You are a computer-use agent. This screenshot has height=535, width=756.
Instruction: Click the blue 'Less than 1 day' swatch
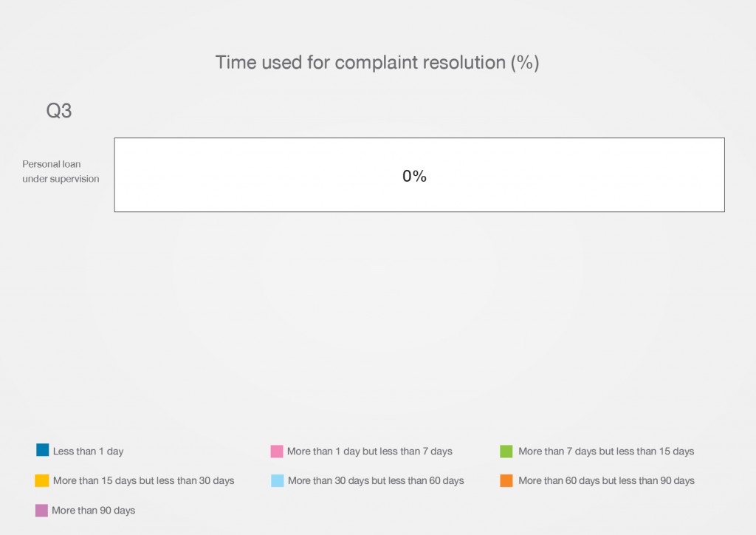pos(43,450)
